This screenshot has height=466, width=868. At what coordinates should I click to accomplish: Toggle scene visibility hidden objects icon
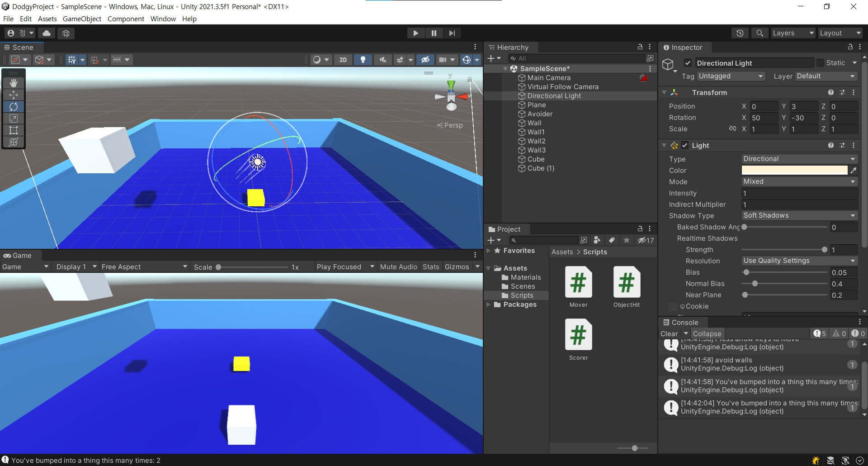coord(425,60)
